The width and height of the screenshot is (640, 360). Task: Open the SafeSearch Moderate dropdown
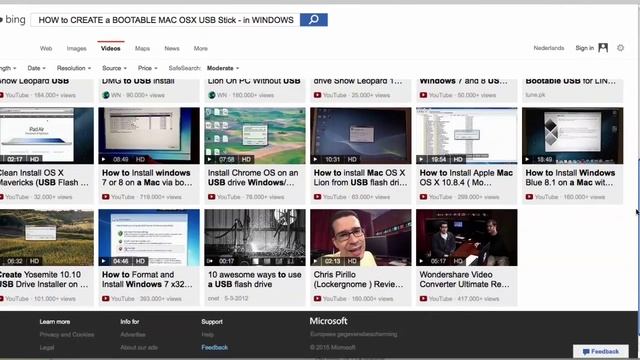coord(223,68)
